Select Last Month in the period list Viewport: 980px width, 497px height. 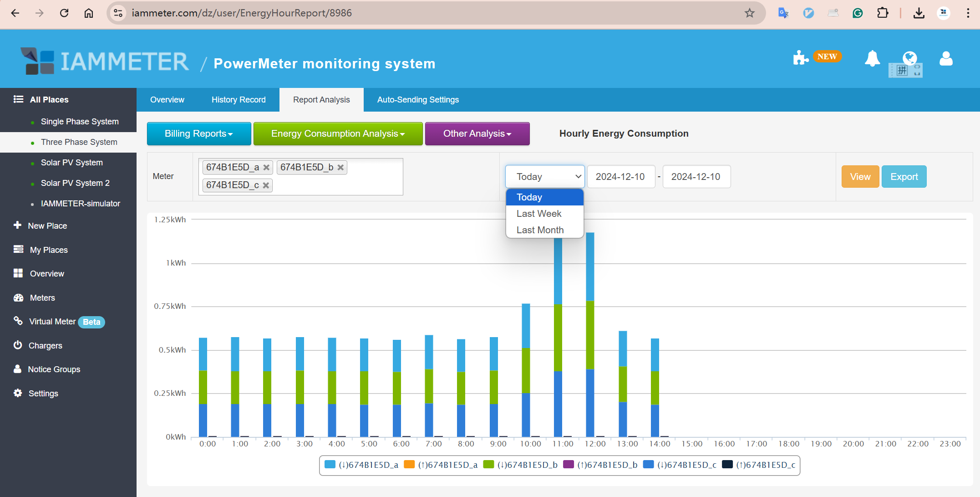544,230
